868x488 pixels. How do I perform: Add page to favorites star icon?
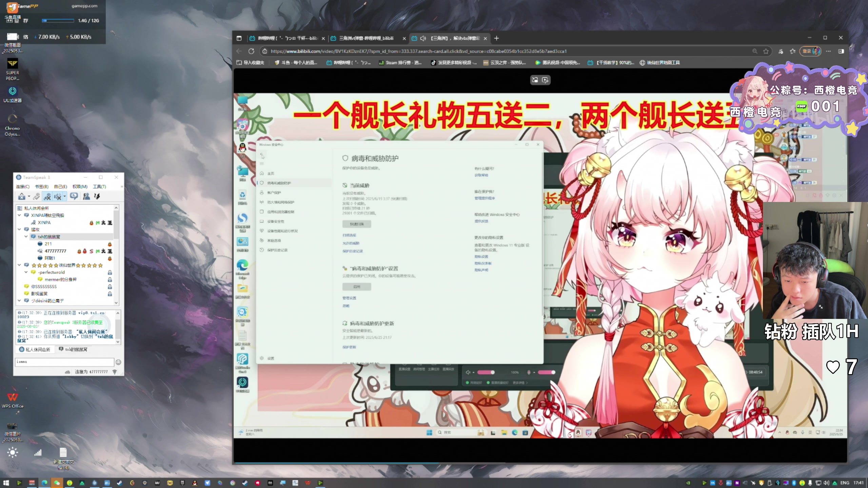tap(766, 51)
